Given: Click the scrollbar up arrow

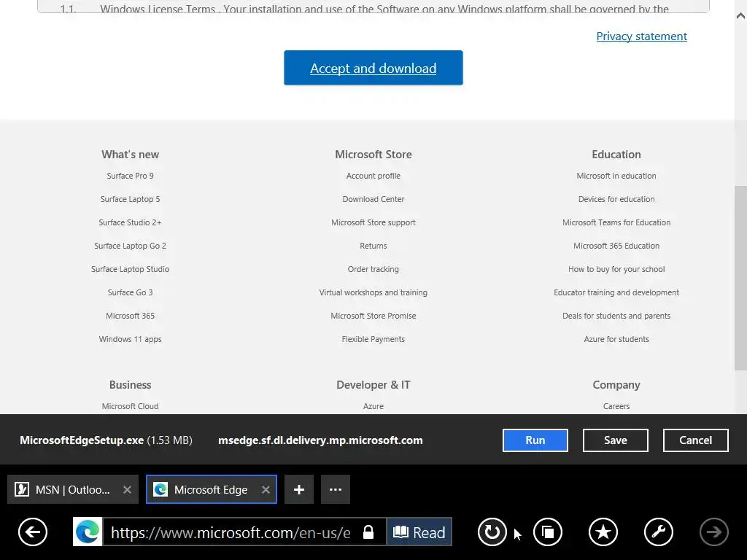Looking at the screenshot, I should click(x=741, y=16).
